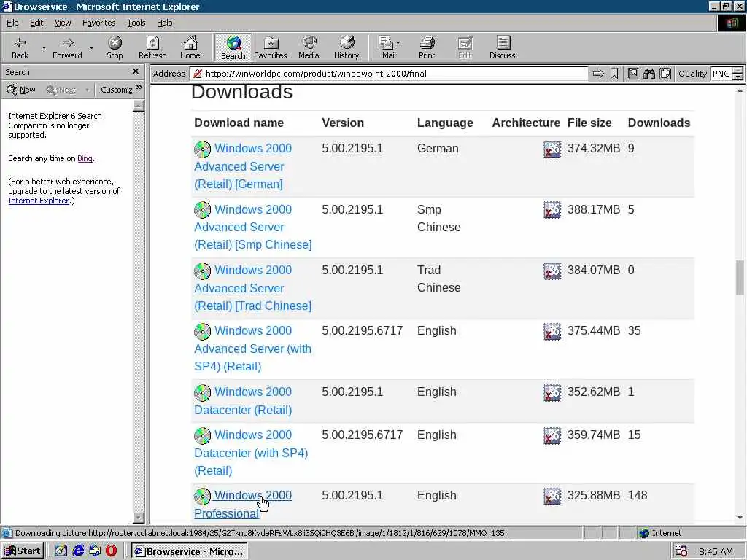Print the page with the Print button

coord(426,47)
